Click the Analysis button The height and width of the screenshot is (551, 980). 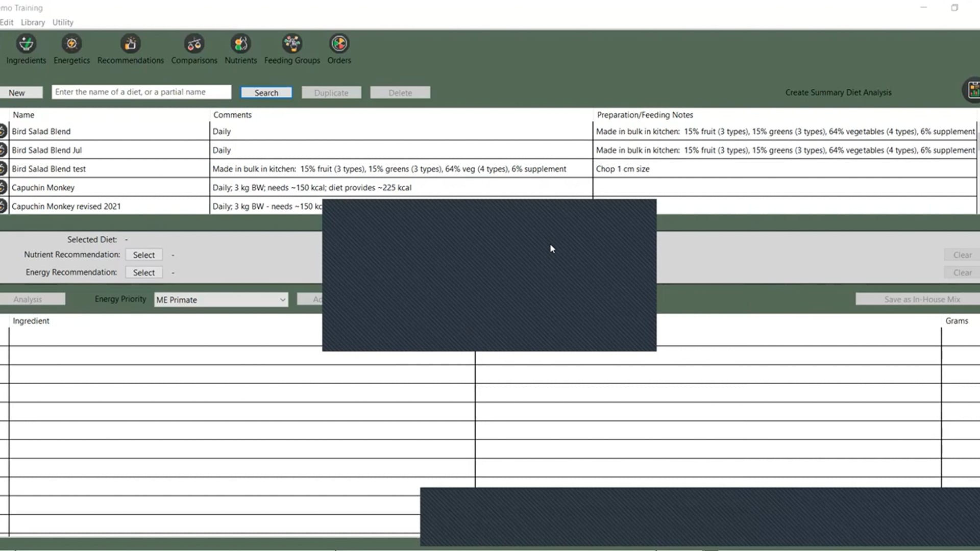32,299
